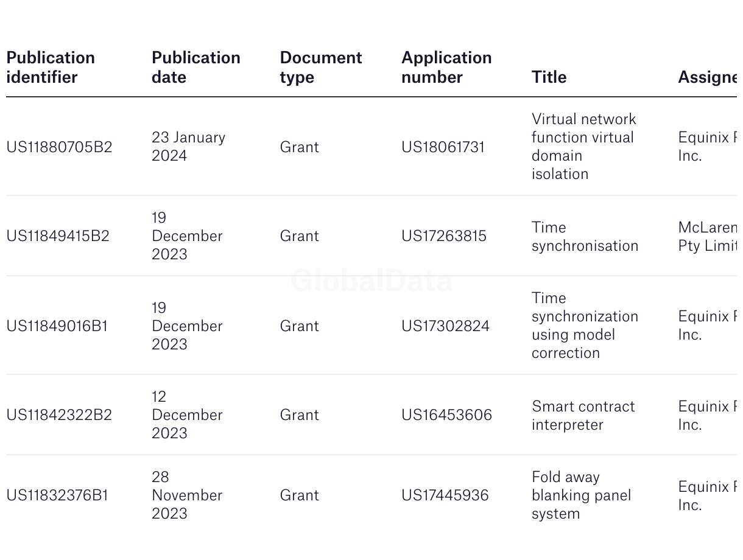Click the Title column header
This screenshot has width=743, height=560.
[x=549, y=77]
